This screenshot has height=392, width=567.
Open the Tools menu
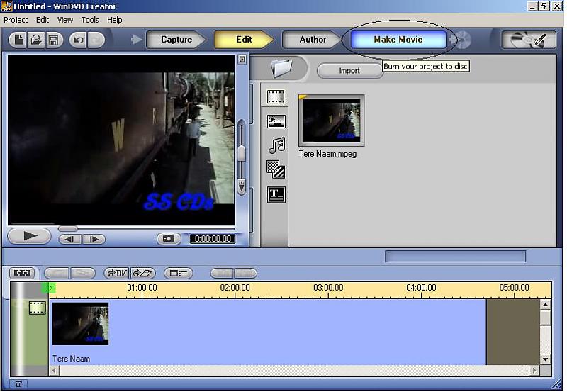click(90, 20)
